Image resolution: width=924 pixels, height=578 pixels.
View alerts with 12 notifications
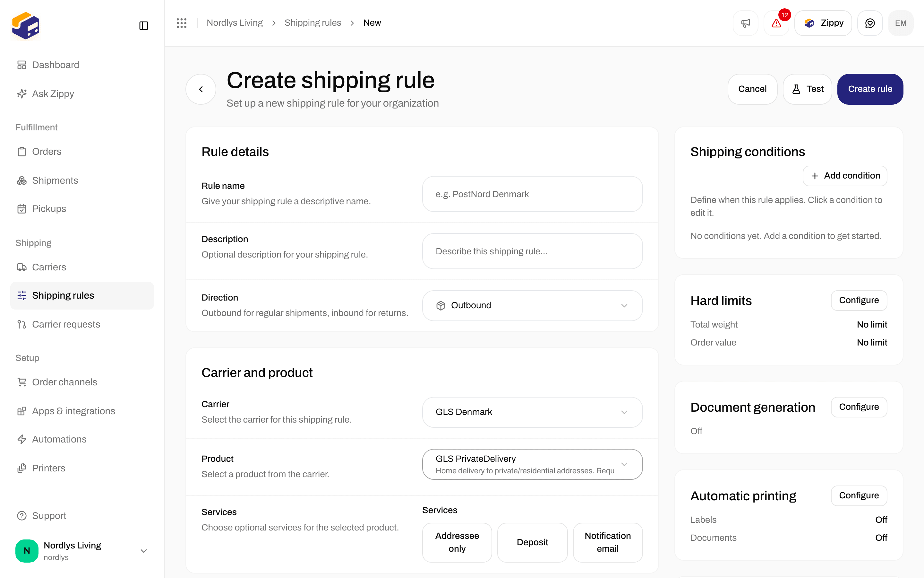click(x=776, y=23)
